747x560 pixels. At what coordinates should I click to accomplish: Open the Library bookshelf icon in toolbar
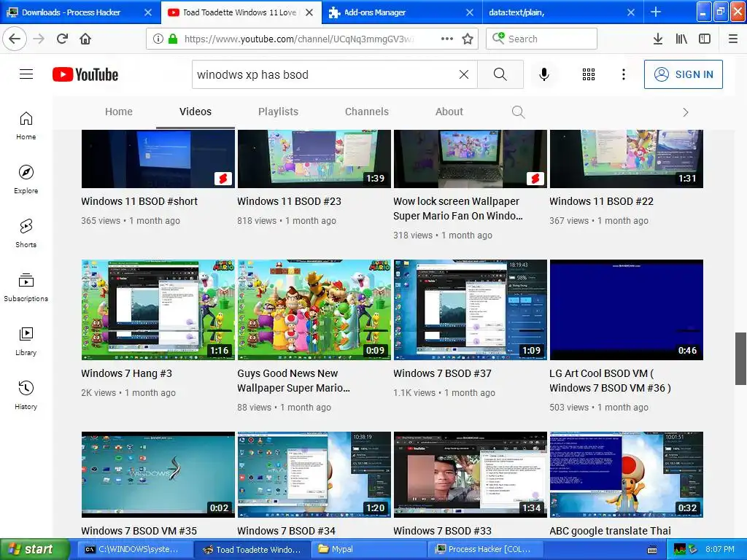[x=681, y=39]
